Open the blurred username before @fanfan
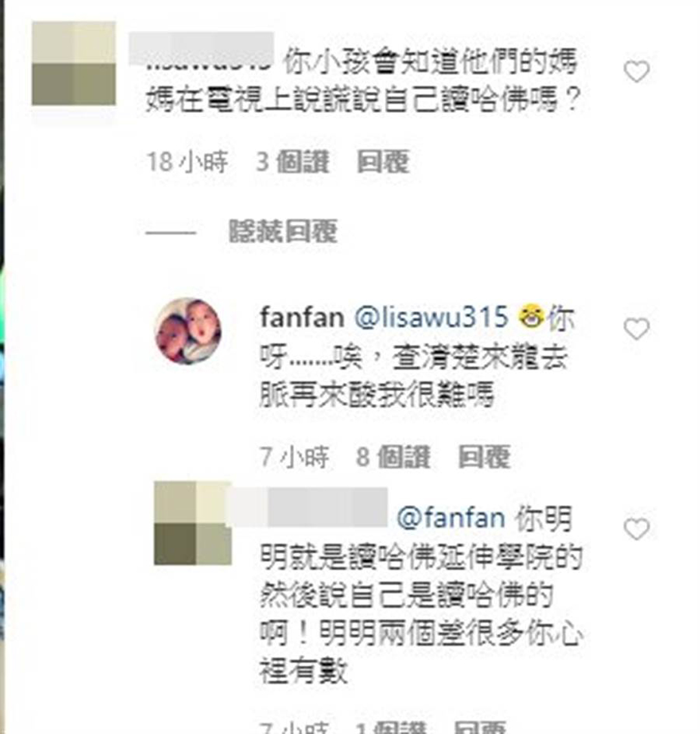 (x=307, y=507)
